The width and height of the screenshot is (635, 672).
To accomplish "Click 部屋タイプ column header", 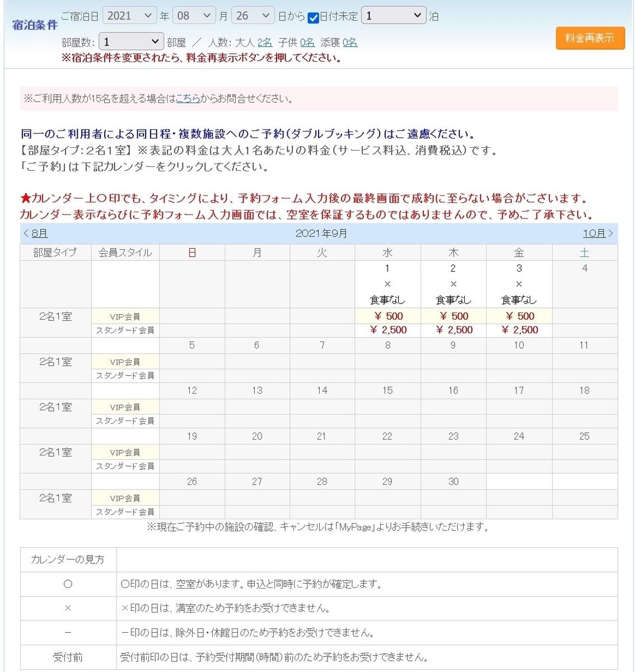I will pos(55,253).
